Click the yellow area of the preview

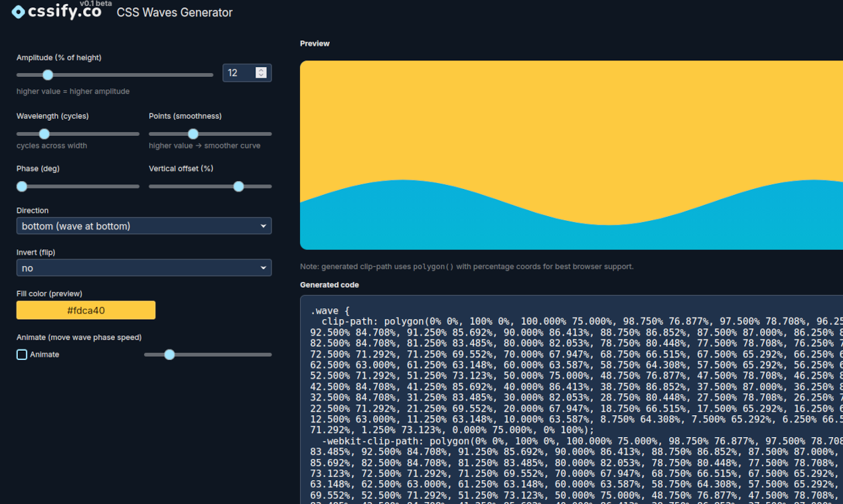571,119
